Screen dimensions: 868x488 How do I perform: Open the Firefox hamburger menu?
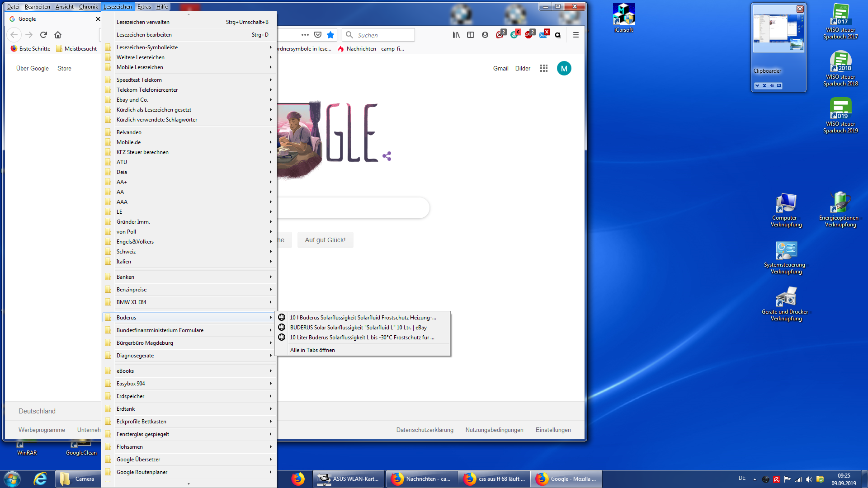576,35
